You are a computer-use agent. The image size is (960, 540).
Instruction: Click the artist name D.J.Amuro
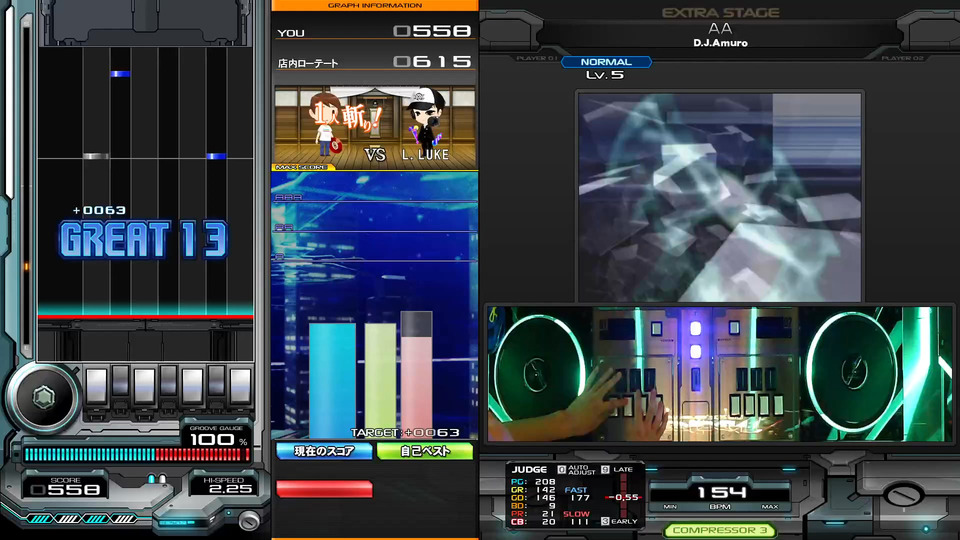coord(720,43)
